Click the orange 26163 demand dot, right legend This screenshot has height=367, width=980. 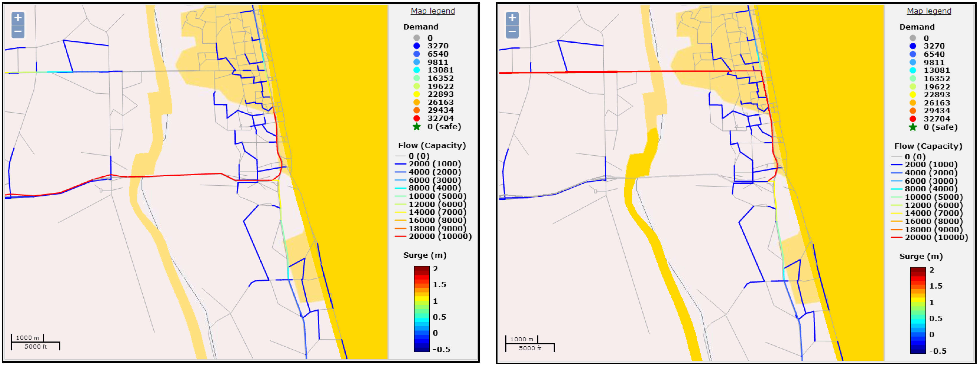[913, 103]
